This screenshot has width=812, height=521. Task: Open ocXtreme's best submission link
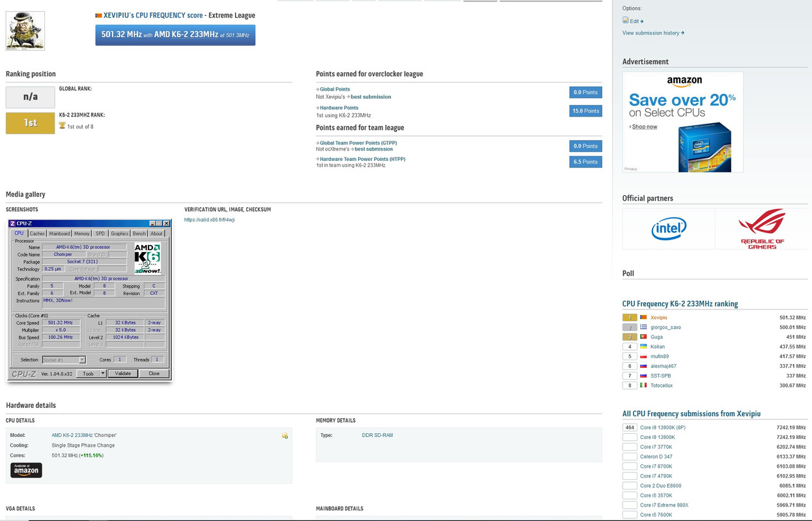tap(374, 149)
